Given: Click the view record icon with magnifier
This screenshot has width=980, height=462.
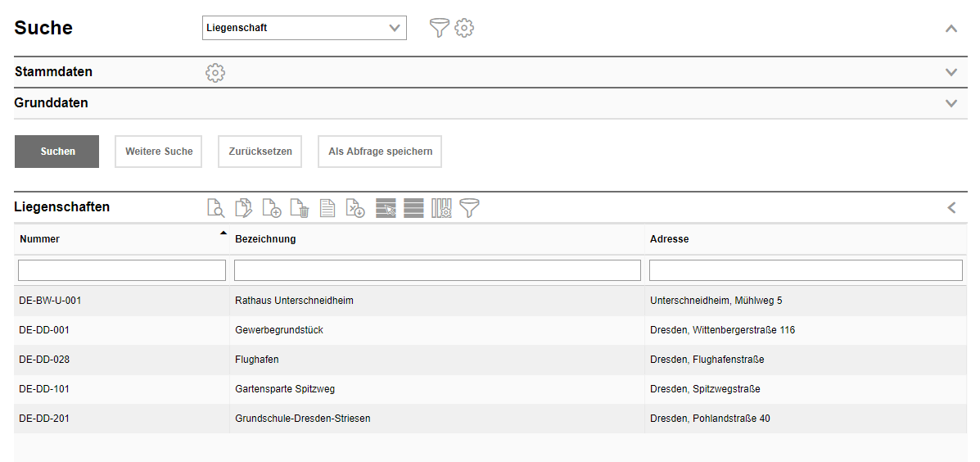Looking at the screenshot, I should [x=215, y=208].
